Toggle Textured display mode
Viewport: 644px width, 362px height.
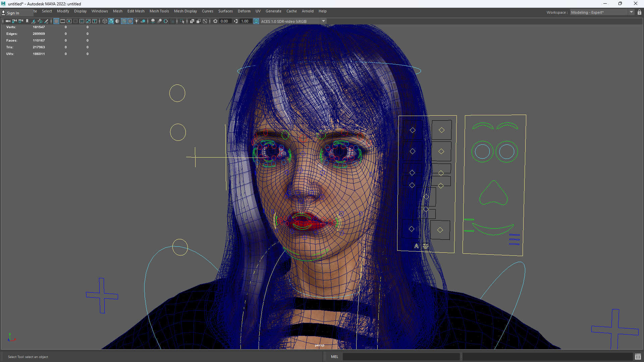(x=130, y=21)
